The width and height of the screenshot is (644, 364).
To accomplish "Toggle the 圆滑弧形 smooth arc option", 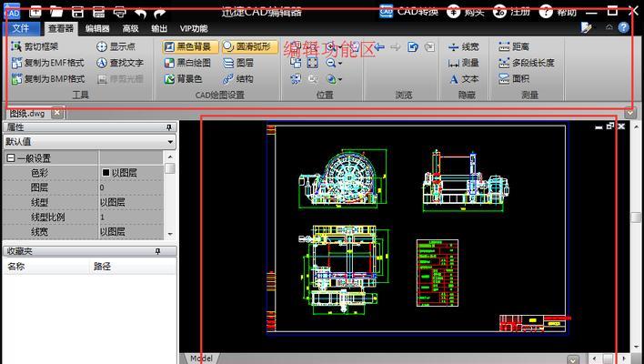I will coord(250,46).
